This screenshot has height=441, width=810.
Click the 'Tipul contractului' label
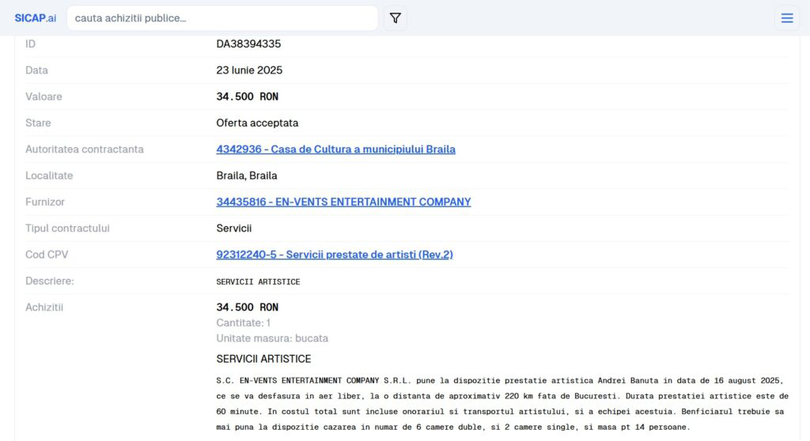[x=68, y=228]
